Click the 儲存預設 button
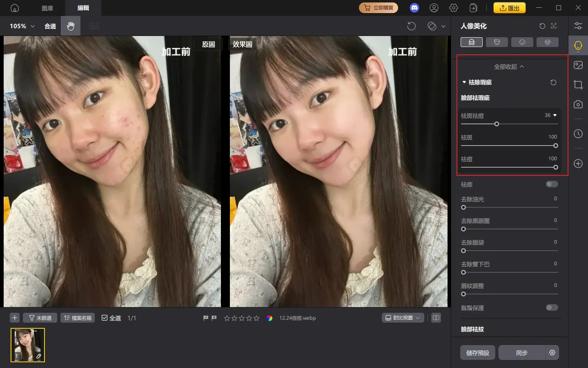The height and width of the screenshot is (368, 588). pyautogui.click(x=477, y=352)
